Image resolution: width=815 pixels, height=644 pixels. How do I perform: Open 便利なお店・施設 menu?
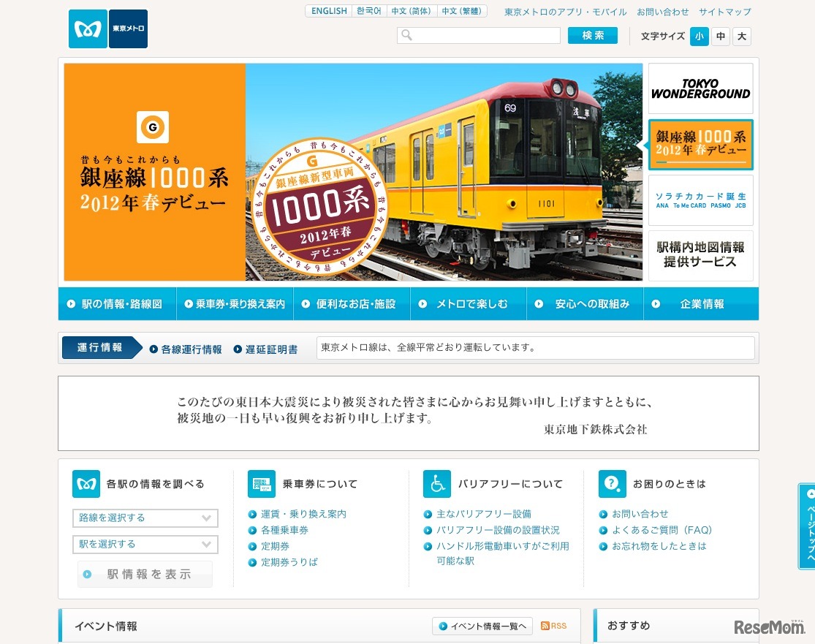point(352,304)
